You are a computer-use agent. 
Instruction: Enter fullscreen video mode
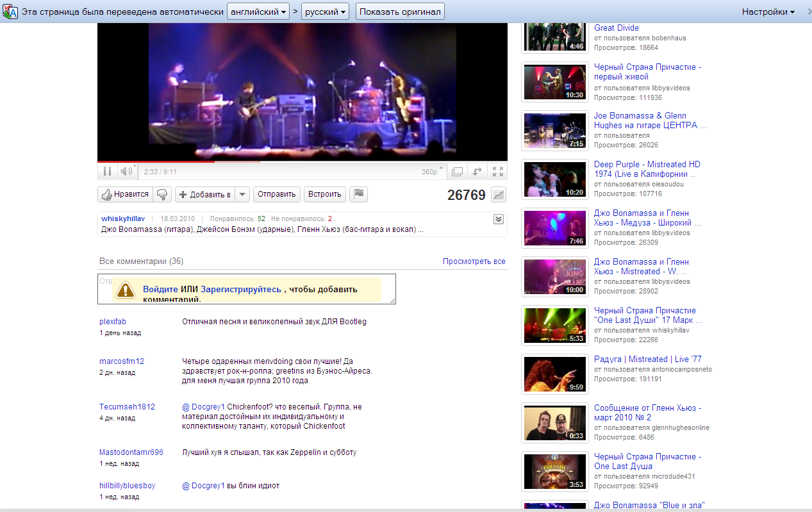[x=497, y=171]
